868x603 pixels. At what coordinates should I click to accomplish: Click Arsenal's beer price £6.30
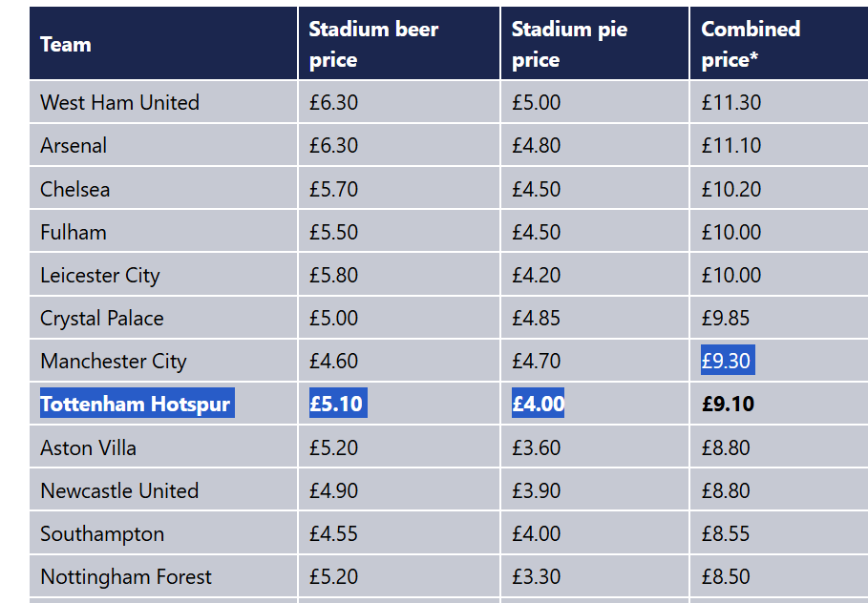[334, 145]
